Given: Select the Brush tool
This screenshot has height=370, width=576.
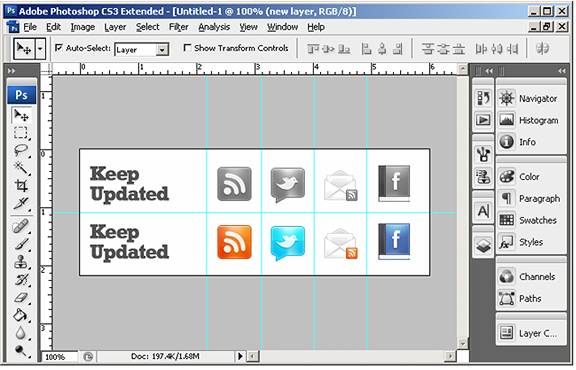Looking at the screenshot, I should point(21,244).
